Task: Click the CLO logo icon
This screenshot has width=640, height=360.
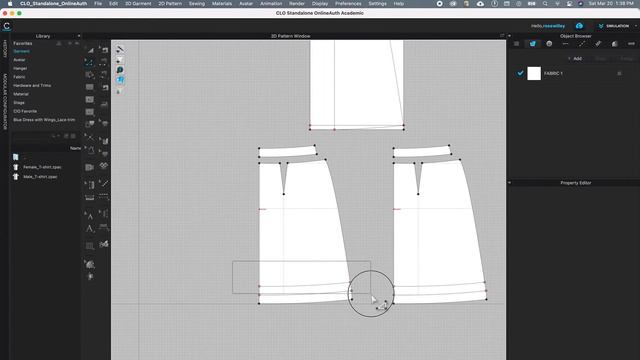Action: (x=7, y=26)
